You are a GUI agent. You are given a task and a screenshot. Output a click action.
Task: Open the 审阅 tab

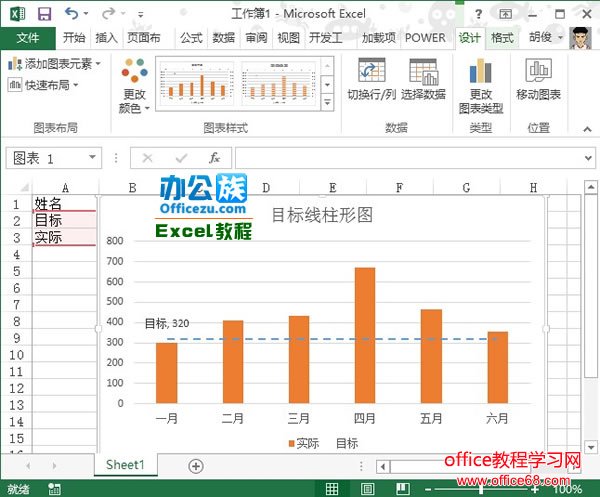coord(256,37)
